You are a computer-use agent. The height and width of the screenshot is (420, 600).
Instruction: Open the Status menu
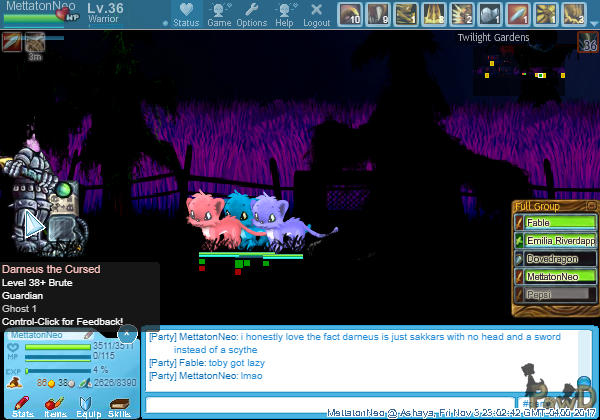tap(185, 15)
